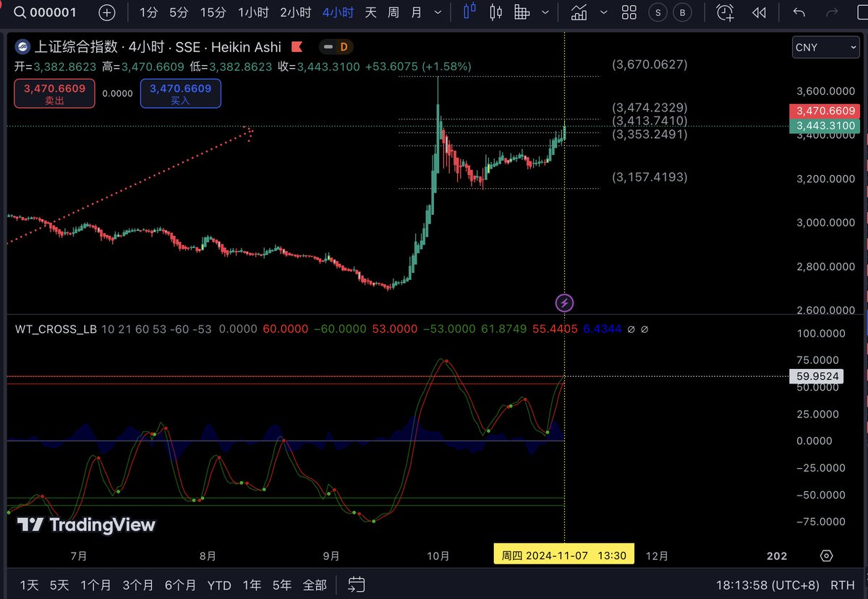Click the TradingView logo
This screenshot has width=868, height=599.
coord(86,524)
